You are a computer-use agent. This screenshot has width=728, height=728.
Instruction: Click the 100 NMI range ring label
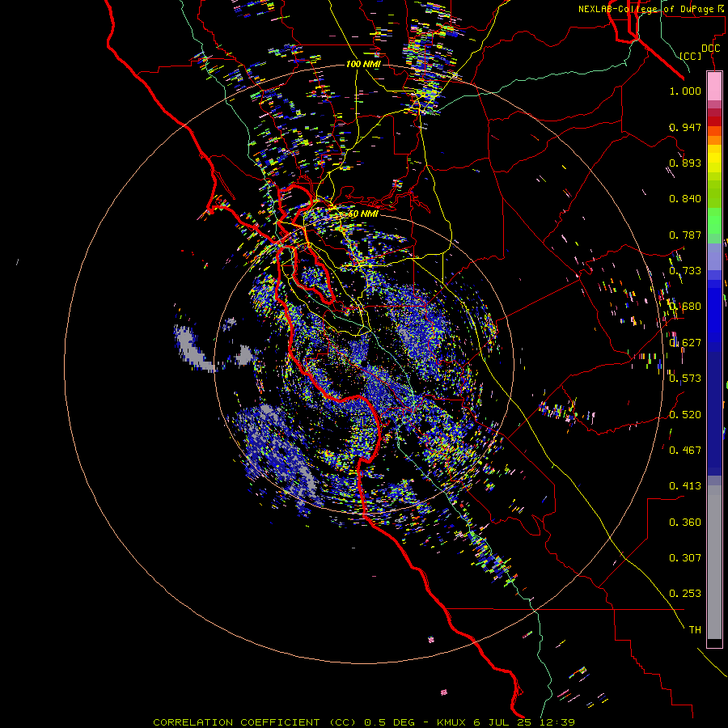[x=363, y=64]
